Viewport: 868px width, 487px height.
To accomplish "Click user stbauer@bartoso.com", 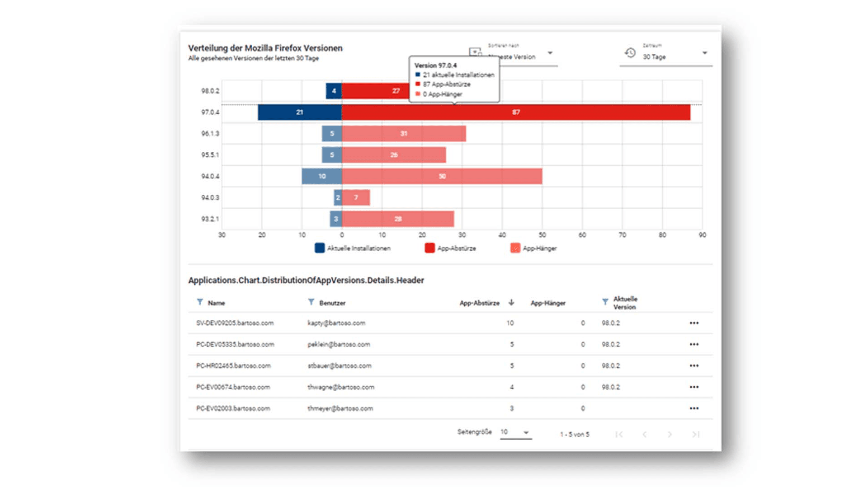I will point(340,365).
